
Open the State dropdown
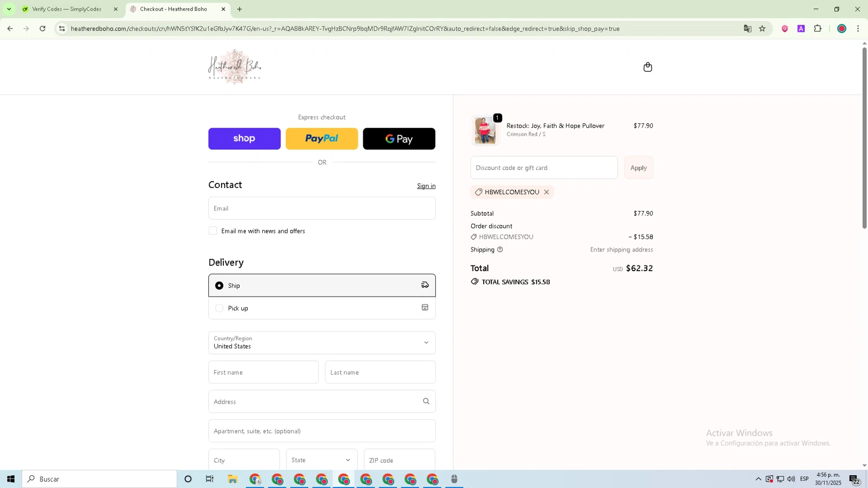click(x=322, y=460)
